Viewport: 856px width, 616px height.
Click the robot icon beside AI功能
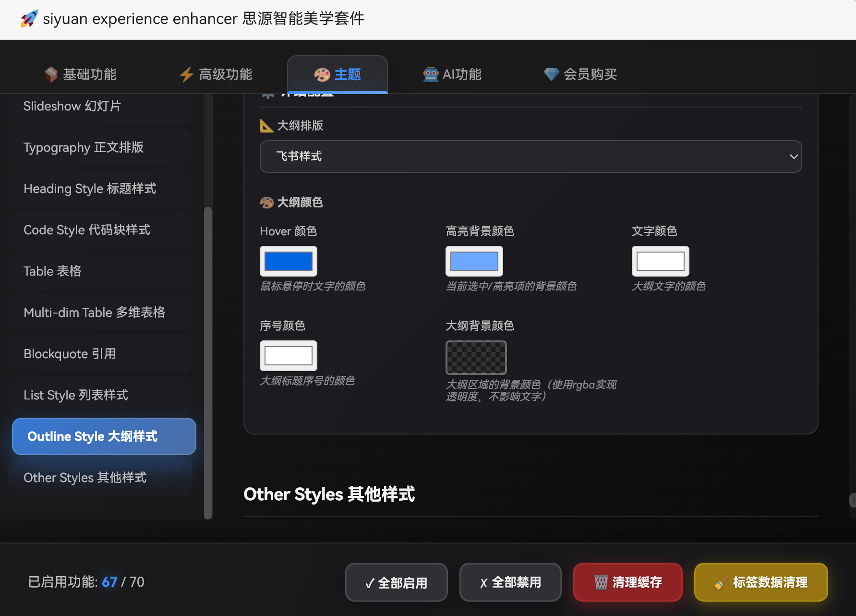coord(431,74)
